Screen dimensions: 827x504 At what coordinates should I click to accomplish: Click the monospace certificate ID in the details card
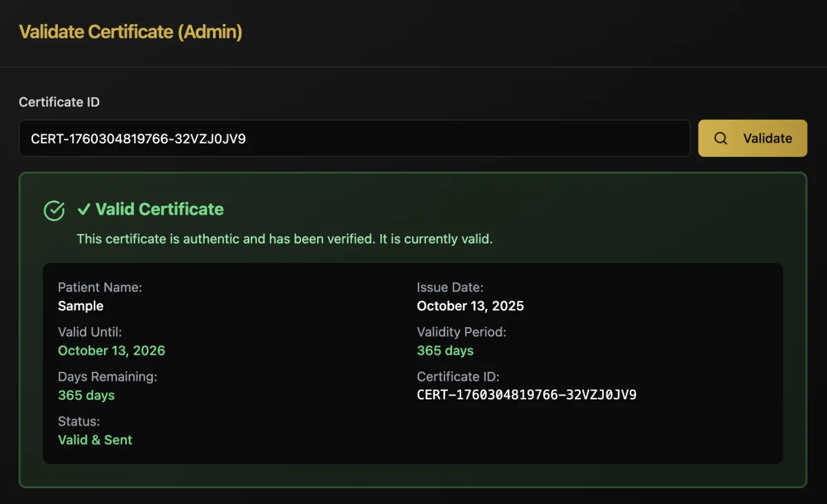pyautogui.click(x=527, y=395)
